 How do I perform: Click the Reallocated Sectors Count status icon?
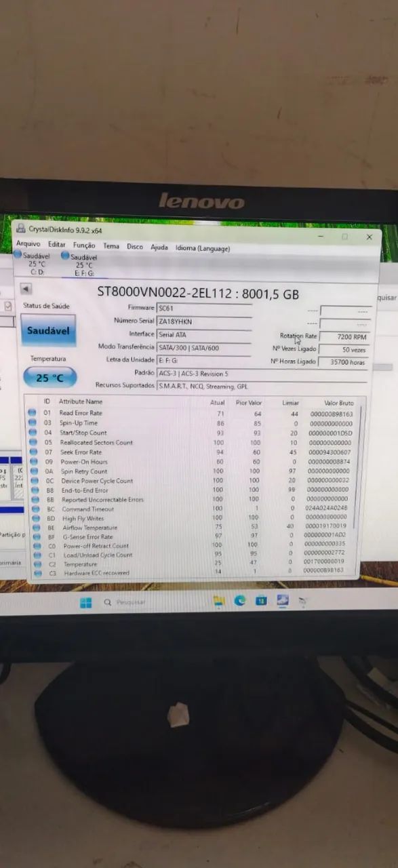pyautogui.click(x=32, y=442)
